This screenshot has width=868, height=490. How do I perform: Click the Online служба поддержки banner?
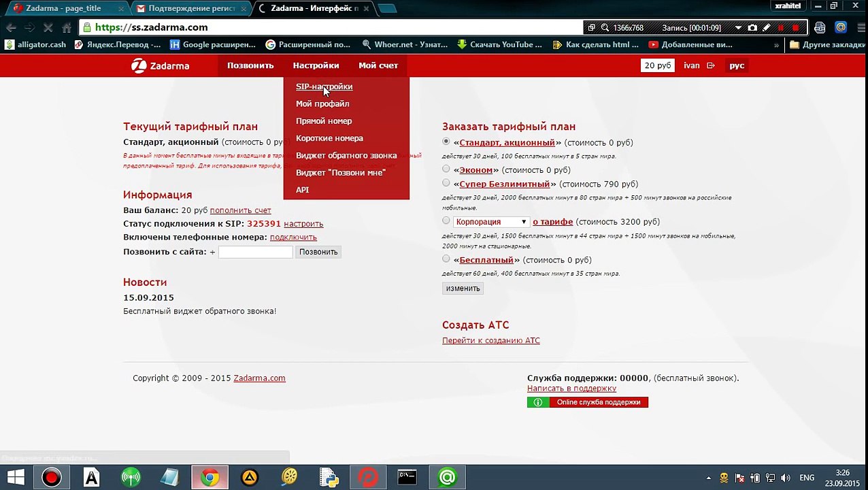[x=588, y=402]
